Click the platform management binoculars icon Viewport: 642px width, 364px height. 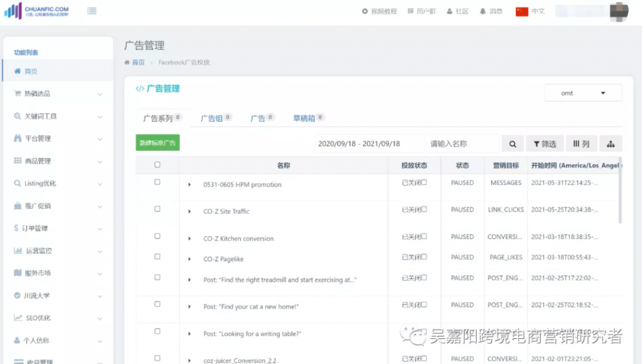click(x=18, y=138)
